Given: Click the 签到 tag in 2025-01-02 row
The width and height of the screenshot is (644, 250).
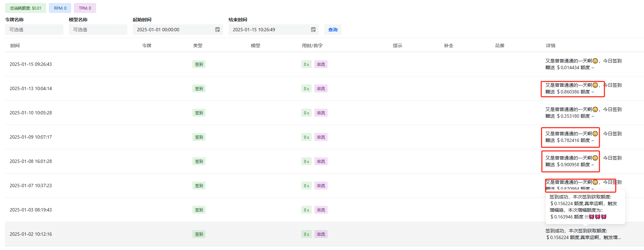Looking at the screenshot, I should point(199,234).
